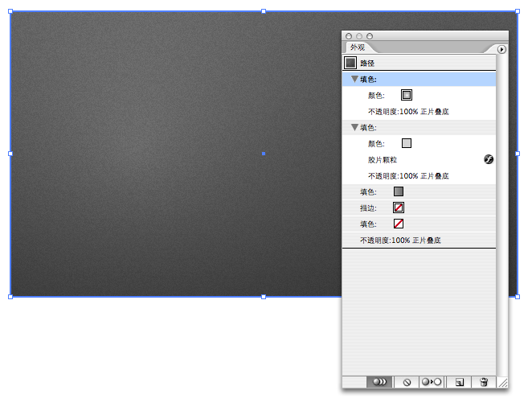532x407 pixels.
Task: Click the Duplicate Selected Item icon
Action: 460,382
